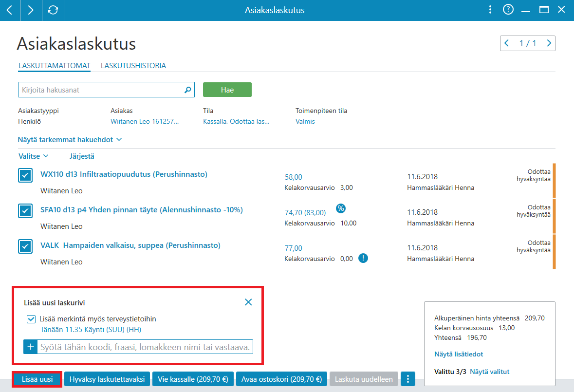Click the green Hae button
The height and width of the screenshot is (392, 574).
click(x=227, y=90)
